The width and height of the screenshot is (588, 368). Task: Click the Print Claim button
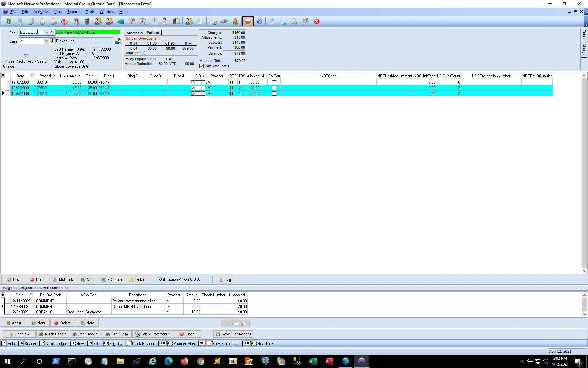116,334
